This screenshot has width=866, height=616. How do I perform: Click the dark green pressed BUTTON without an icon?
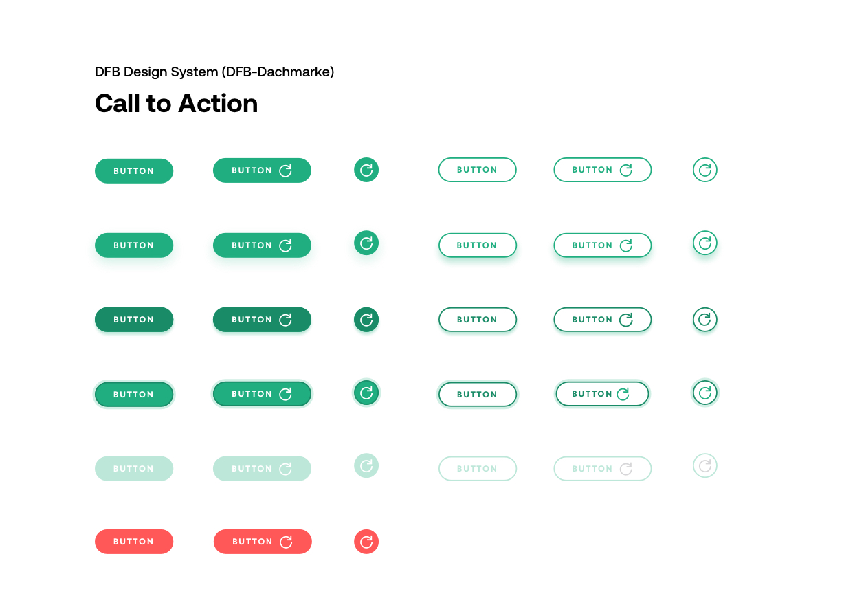click(x=134, y=320)
